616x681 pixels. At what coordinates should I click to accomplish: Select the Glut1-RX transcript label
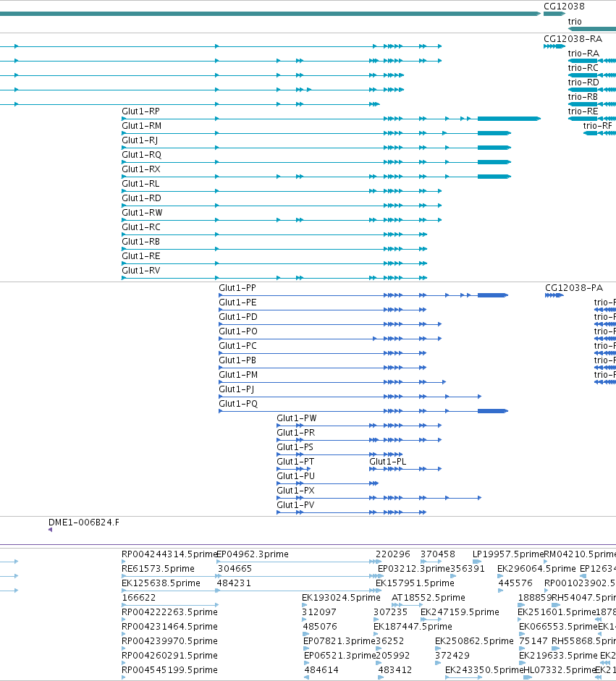tap(140, 169)
